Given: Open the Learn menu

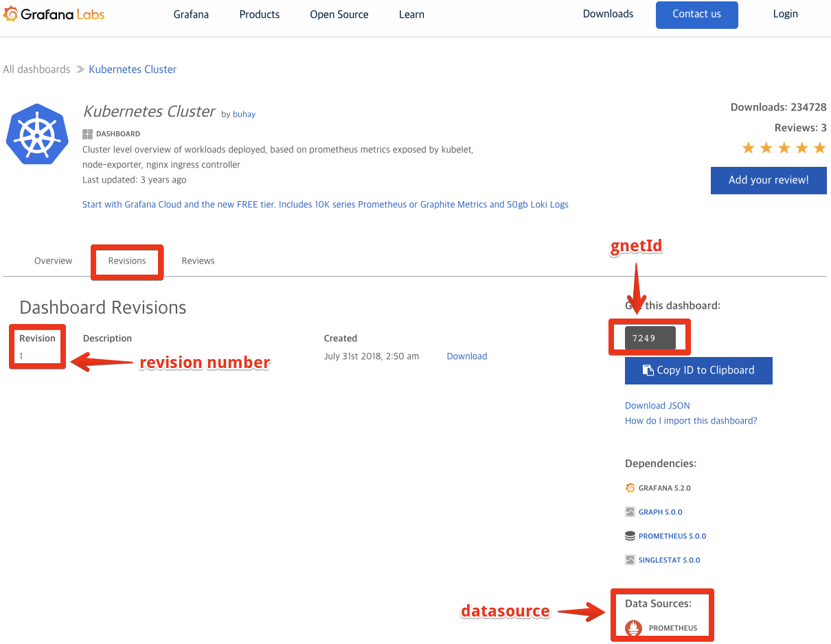Looking at the screenshot, I should point(411,14).
